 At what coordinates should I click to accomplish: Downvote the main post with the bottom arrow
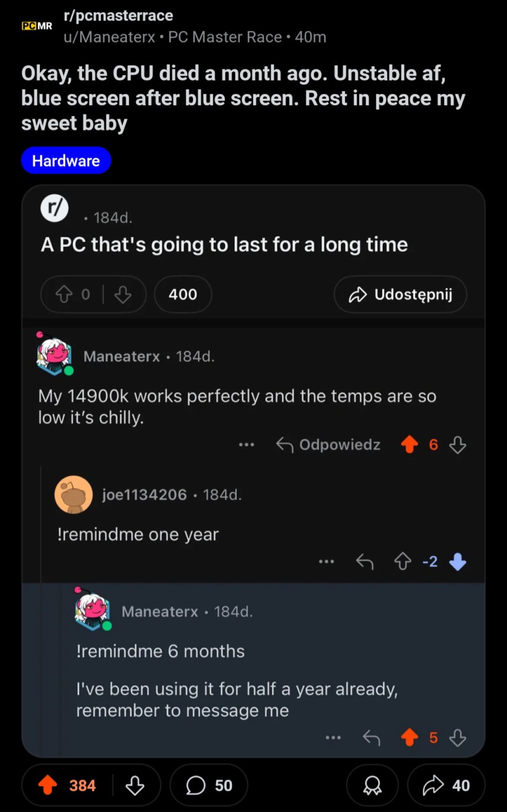(136, 785)
